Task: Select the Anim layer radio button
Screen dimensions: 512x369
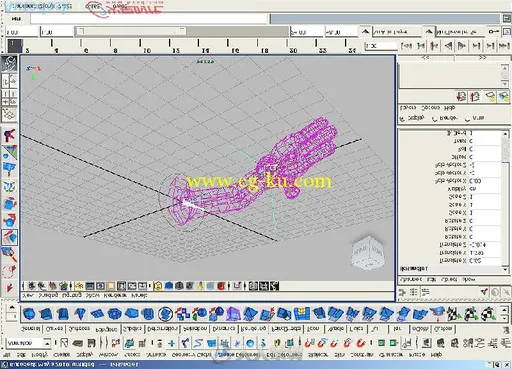Action: (467, 118)
